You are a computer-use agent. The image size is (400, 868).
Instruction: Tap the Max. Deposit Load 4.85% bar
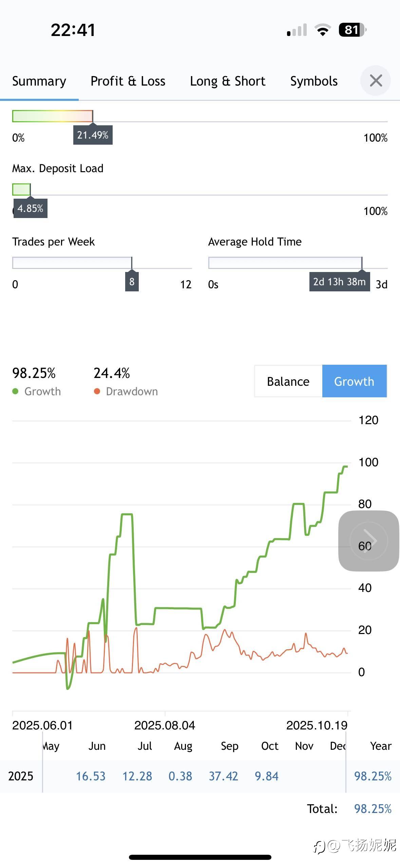(x=21, y=189)
